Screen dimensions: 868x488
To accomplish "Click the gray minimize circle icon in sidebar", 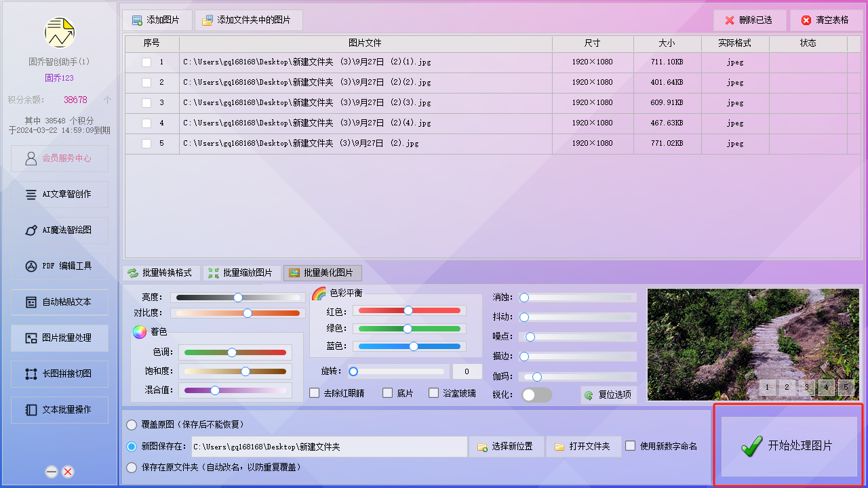I will (52, 472).
